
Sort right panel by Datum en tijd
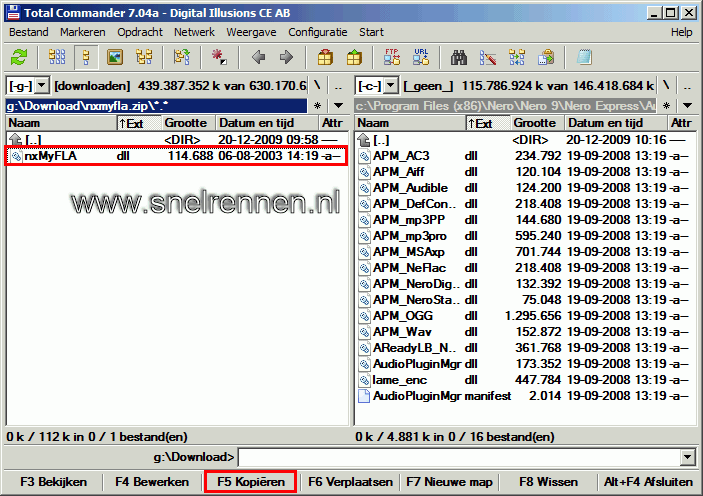(x=616, y=123)
